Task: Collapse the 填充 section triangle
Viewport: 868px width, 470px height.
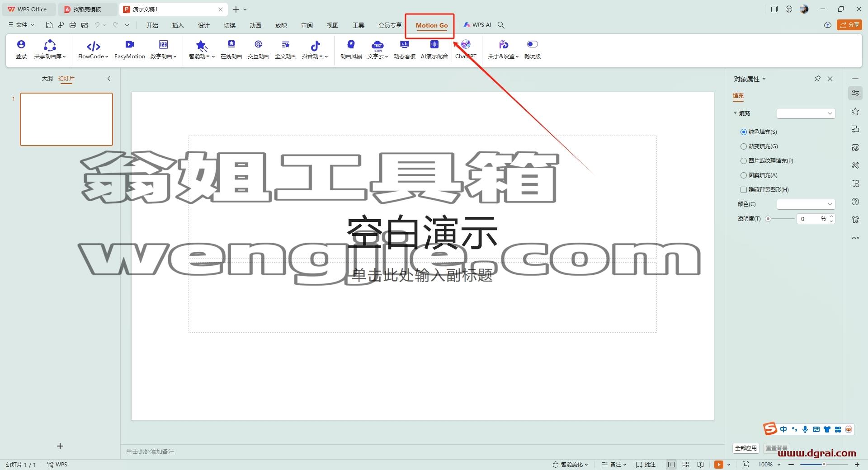Action: pyautogui.click(x=735, y=113)
